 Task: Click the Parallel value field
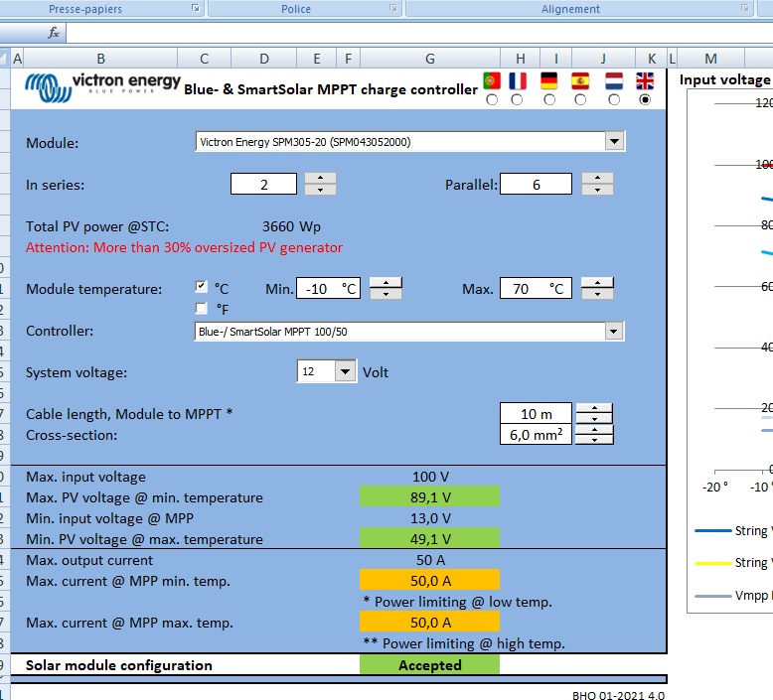coord(536,184)
